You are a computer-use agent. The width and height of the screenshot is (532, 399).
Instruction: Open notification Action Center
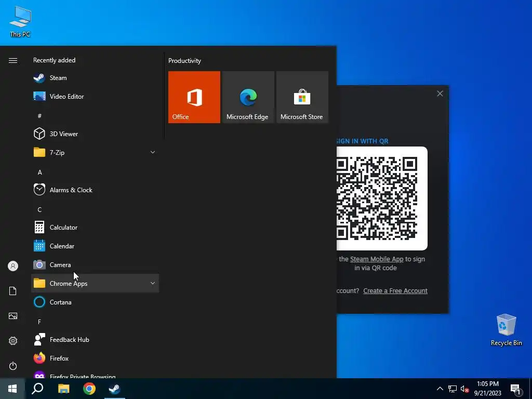[516, 389]
